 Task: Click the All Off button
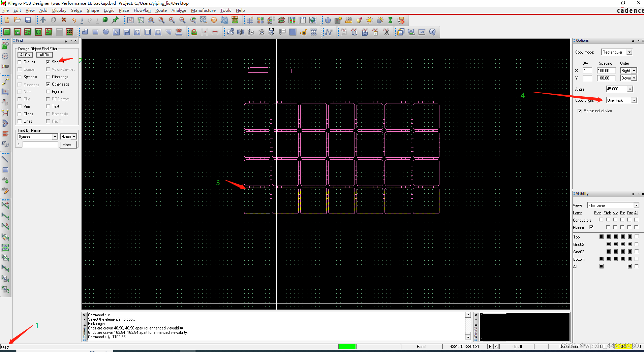[x=44, y=55]
